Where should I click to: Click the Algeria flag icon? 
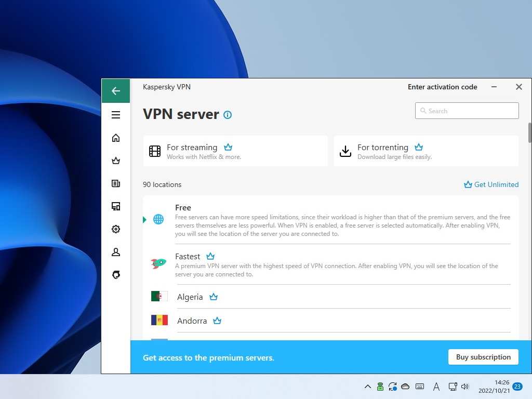pos(159,296)
